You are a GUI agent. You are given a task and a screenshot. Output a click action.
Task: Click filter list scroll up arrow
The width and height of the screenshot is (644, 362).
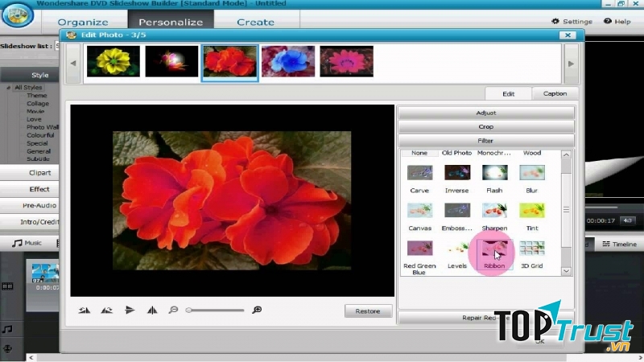[567, 154]
